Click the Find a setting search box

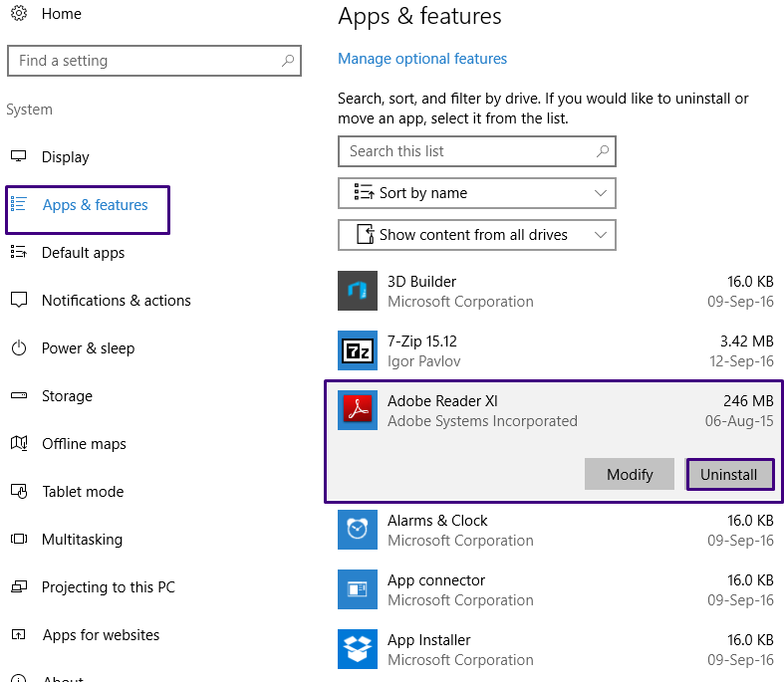144,61
